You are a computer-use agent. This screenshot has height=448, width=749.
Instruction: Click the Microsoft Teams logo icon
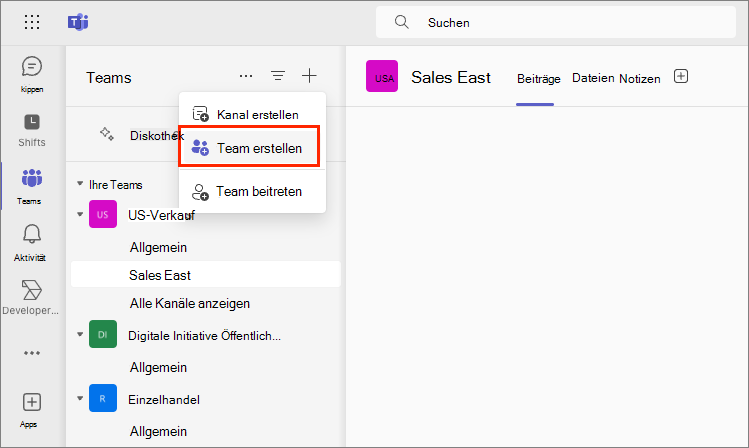(78, 22)
